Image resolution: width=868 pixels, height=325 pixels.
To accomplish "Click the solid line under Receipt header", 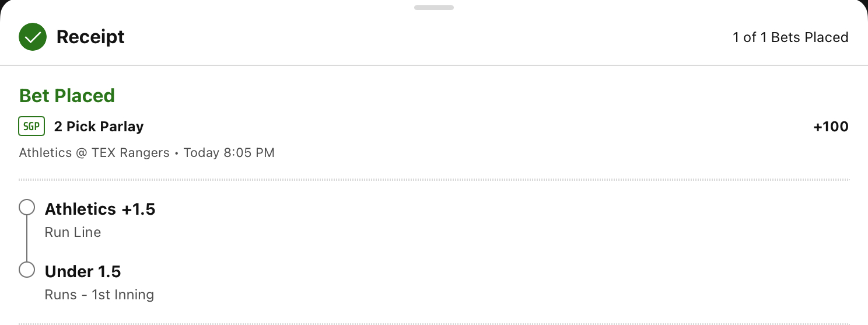I will tap(434, 65).
